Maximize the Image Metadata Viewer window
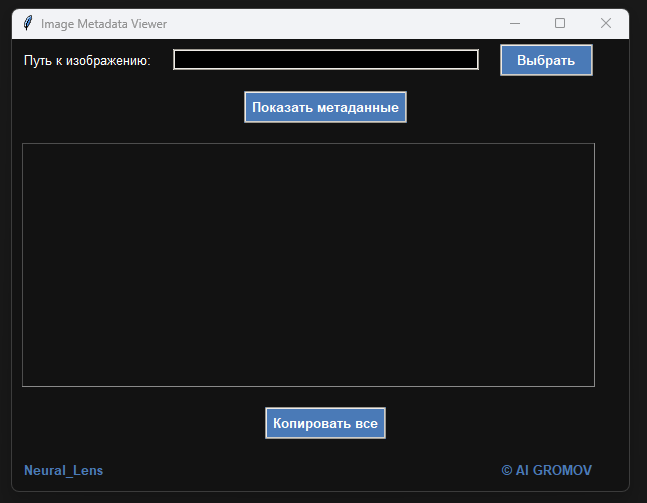The width and height of the screenshot is (647, 503). (x=560, y=23)
